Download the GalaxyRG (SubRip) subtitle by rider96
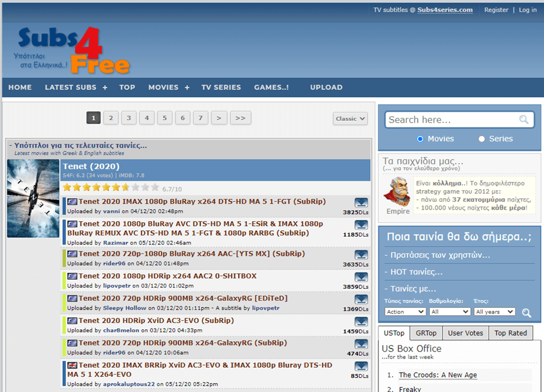Viewport: 544px width, 392px height. [361, 344]
